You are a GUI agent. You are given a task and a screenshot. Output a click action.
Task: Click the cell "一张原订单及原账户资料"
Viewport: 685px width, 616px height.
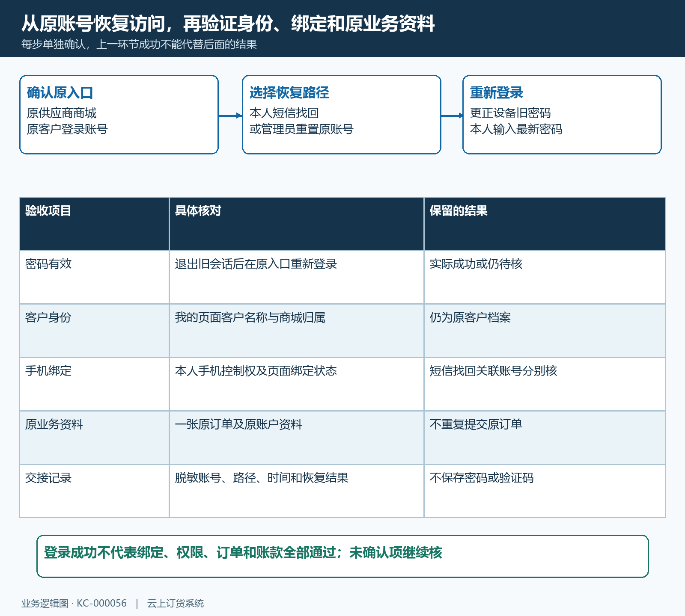pos(297,438)
